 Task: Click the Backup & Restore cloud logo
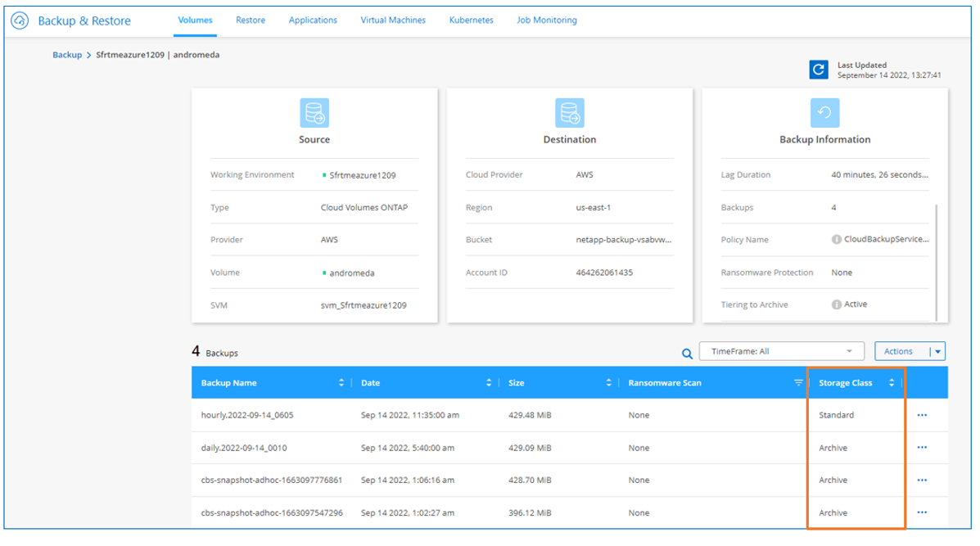click(x=20, y=20)
